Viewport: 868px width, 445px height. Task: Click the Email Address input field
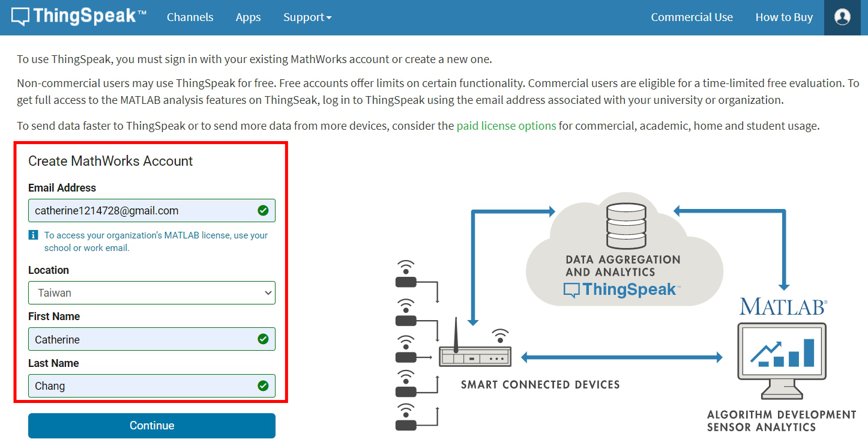(152, 211)
